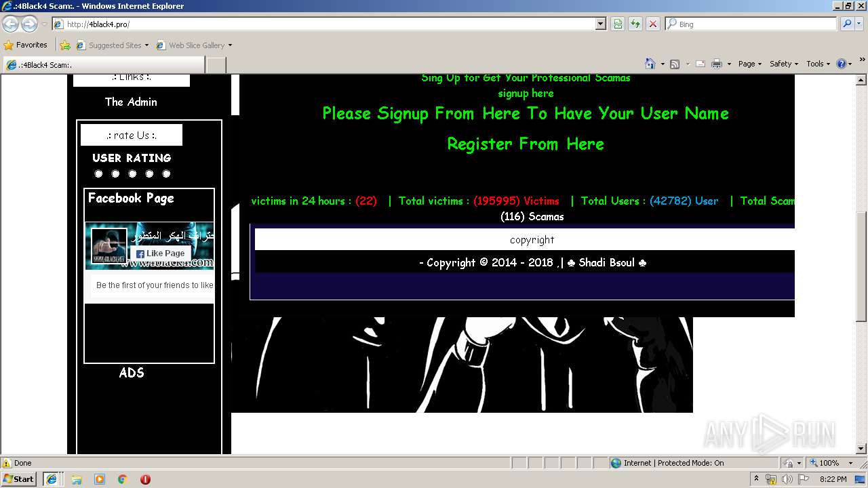
Task: Click The Admin link in sidebar
Action: [x=131, y=102]
